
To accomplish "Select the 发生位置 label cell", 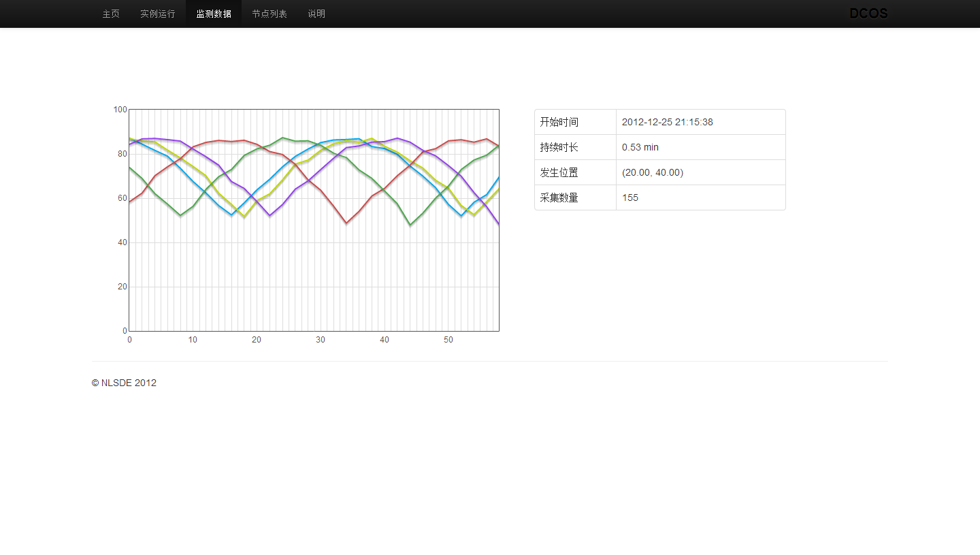I will (576, 172).
